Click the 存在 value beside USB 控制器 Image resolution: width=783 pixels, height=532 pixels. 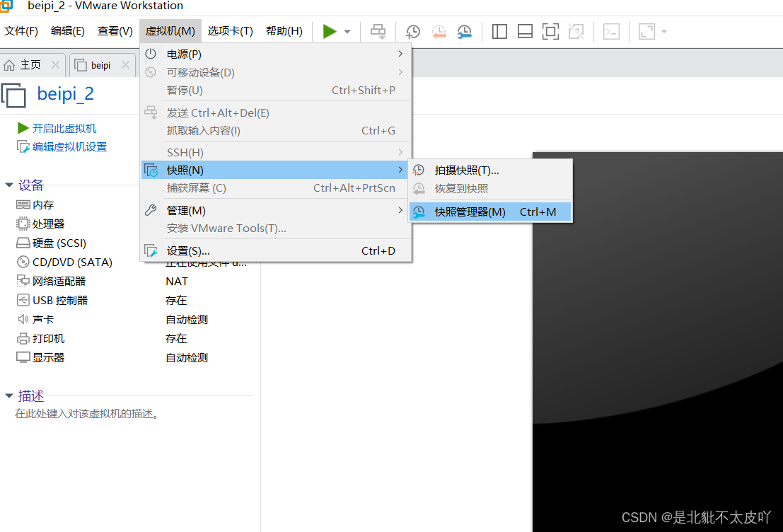(x=176, y=300)
